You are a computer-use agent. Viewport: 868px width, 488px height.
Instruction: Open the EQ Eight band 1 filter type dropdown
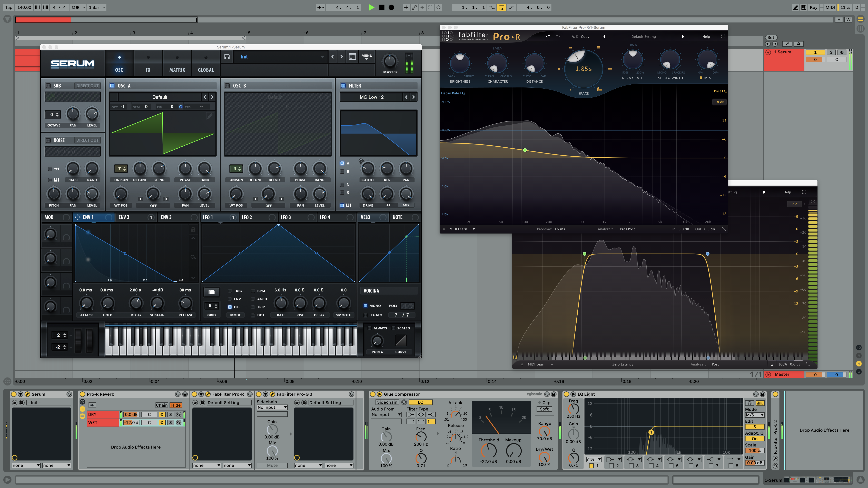tap(594, 459)
